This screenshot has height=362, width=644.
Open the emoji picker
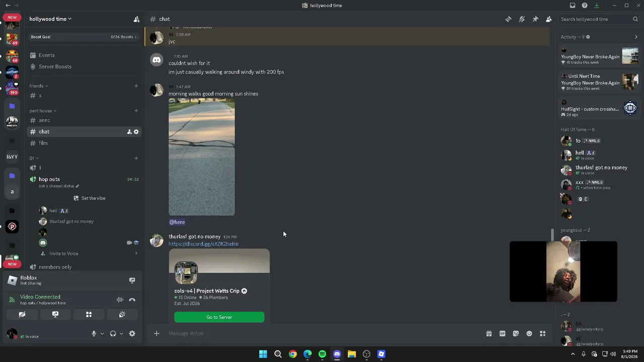[x=529, y=333]
